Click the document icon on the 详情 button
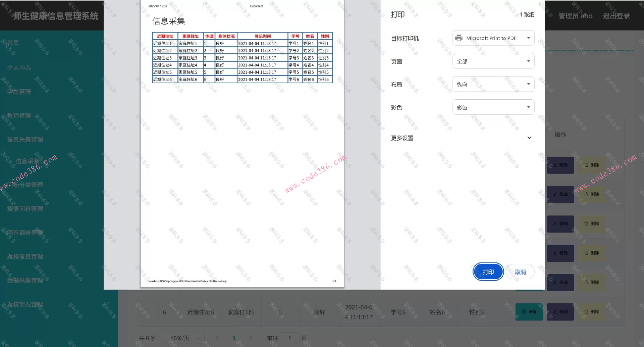This screenshot has height=347, width=644. (524, 312)
